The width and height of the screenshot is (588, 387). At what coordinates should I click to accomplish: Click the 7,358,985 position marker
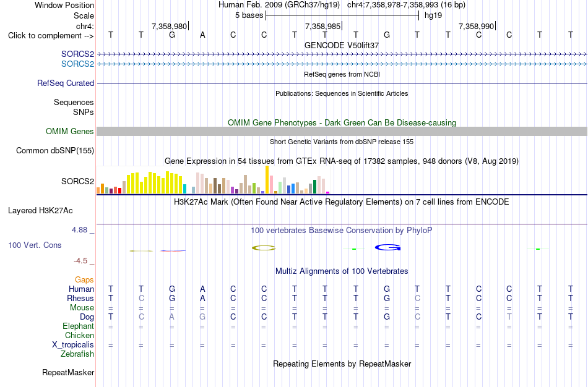[323, 26]
